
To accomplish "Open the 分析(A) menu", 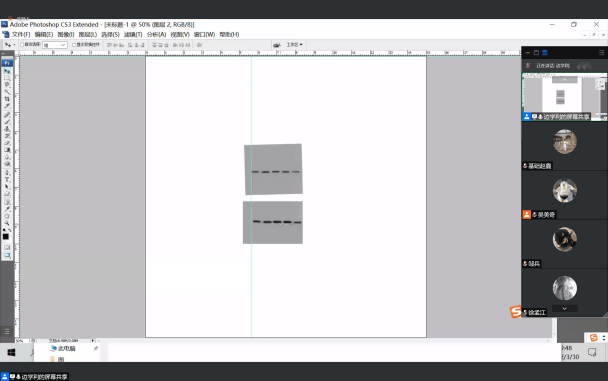I will coord(156,34).
